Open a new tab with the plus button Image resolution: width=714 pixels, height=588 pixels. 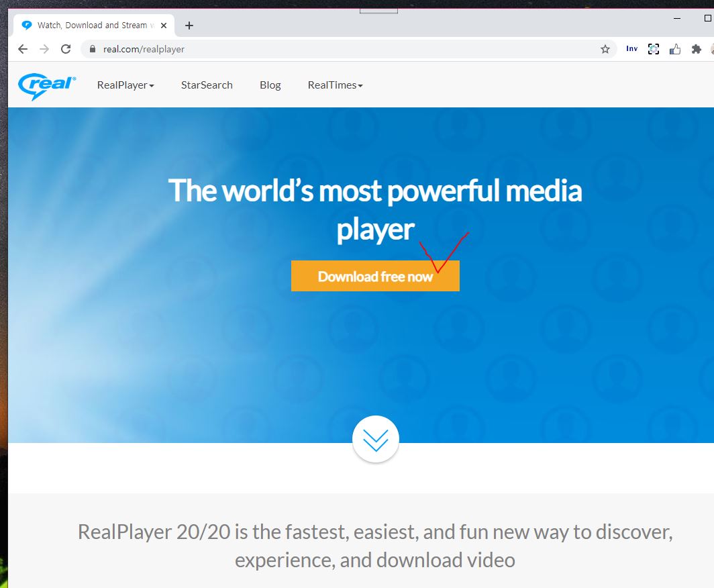tap(189, 26)
